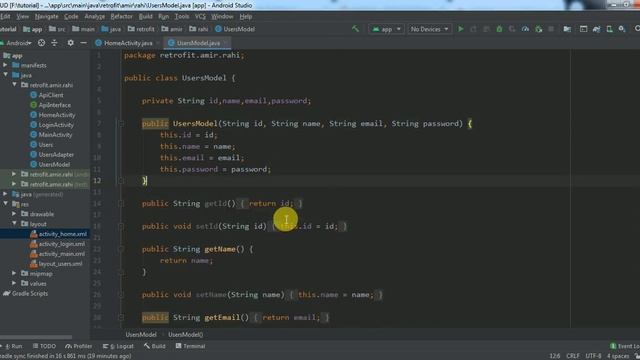Click the Collapse All icon in Project panel
The width and height of the screenshot is (640, 360).
coord(54,43)
